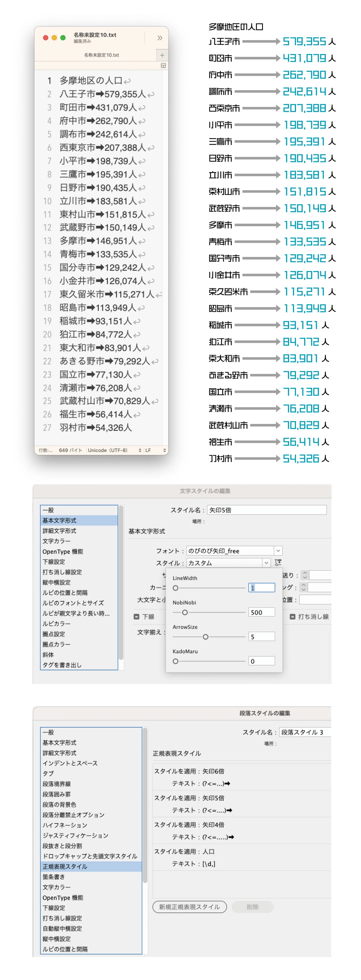Select 圏点設定 in character style list

click(79, 634)
